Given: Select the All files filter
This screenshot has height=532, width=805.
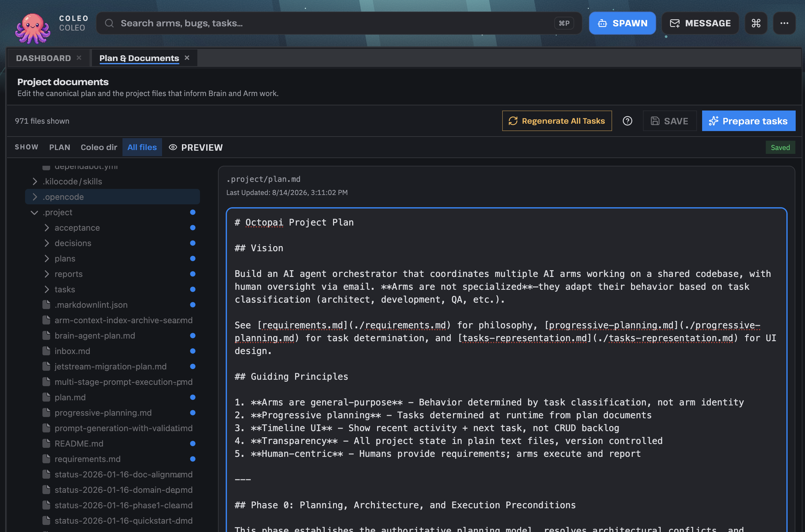Looking at the screenshot, I should [142, 147].
